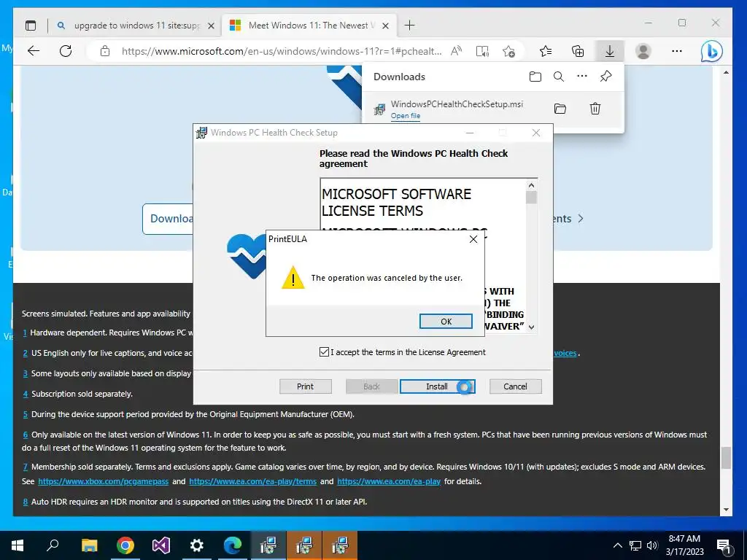Click footnote 7 link Membership sold separately

click(25, 467)
